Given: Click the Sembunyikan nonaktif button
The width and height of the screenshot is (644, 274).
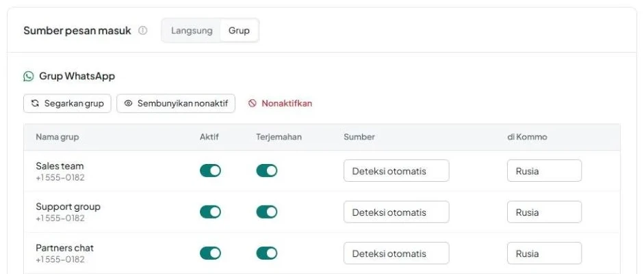Looking at the screenshot, I should click(176, 103).
